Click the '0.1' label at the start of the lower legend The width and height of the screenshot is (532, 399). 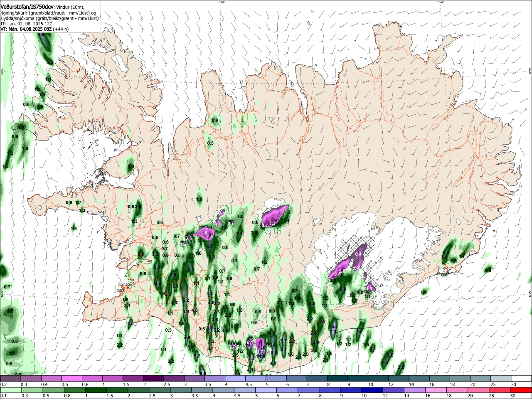click(3, 396)
